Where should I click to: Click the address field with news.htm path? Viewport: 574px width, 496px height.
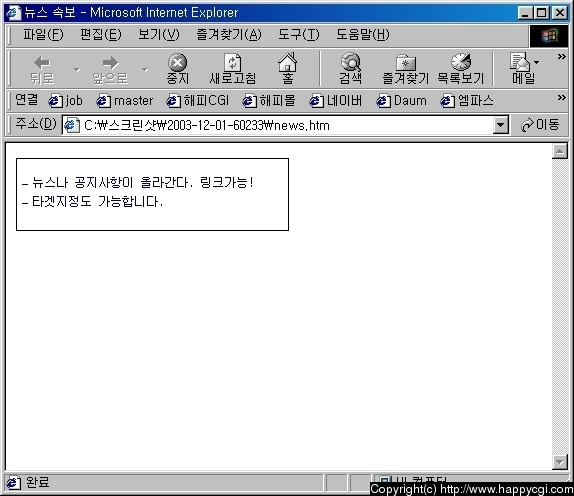pos(278,125)
